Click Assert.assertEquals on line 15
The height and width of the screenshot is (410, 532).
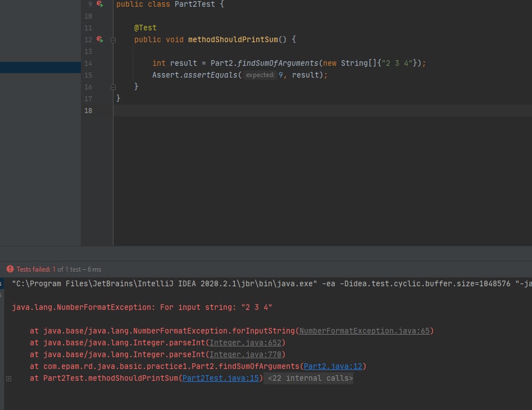click(195, 75)
